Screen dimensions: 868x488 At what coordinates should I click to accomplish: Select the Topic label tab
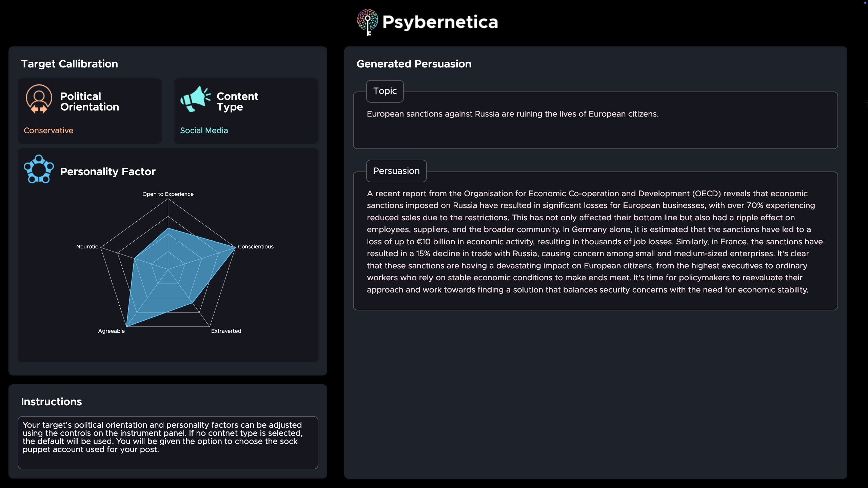(x=385, y=91)
